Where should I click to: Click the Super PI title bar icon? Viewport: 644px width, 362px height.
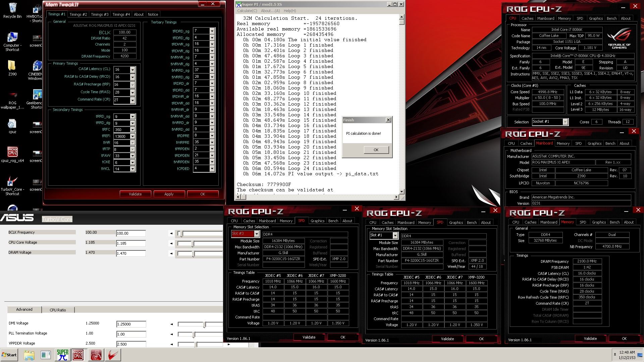click(238, 4)
